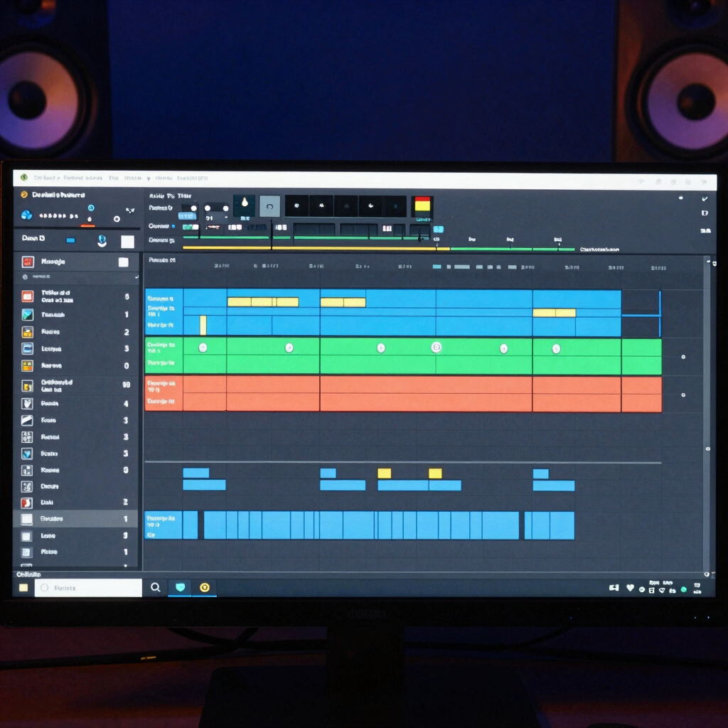
Task: Select the orange-red track header
Action: [x=164, y=393]
